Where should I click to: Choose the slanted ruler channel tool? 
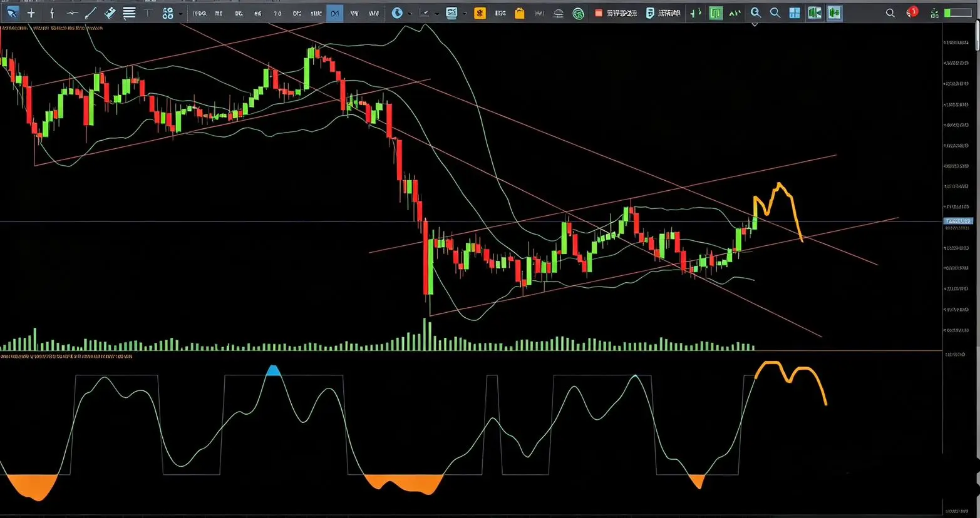click(x=110, y=13)
